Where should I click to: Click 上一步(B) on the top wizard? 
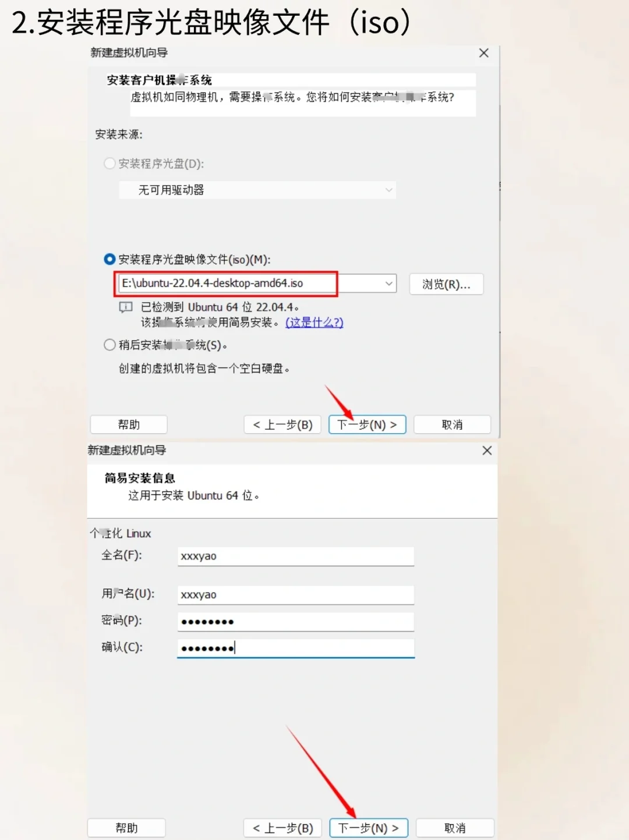pyautogui.click(x=282, y=424)
